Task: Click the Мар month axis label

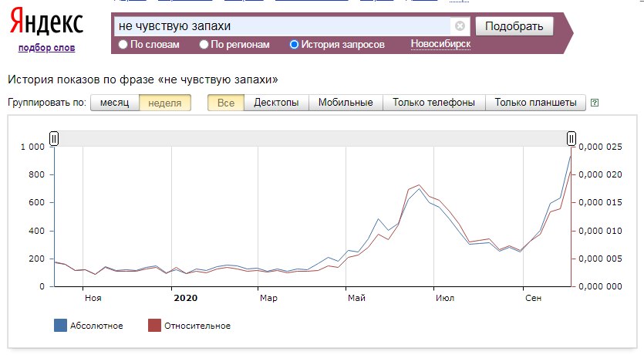Action: (268, 299)
